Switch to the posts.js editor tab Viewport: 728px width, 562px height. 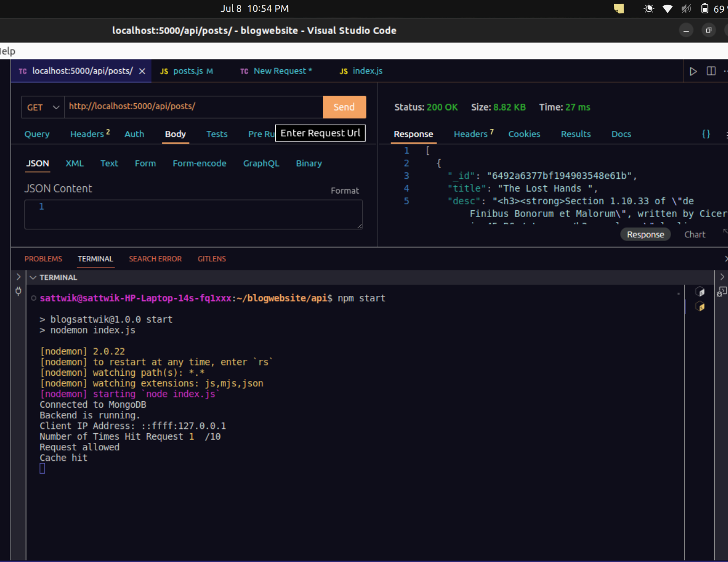coord(186,71)
